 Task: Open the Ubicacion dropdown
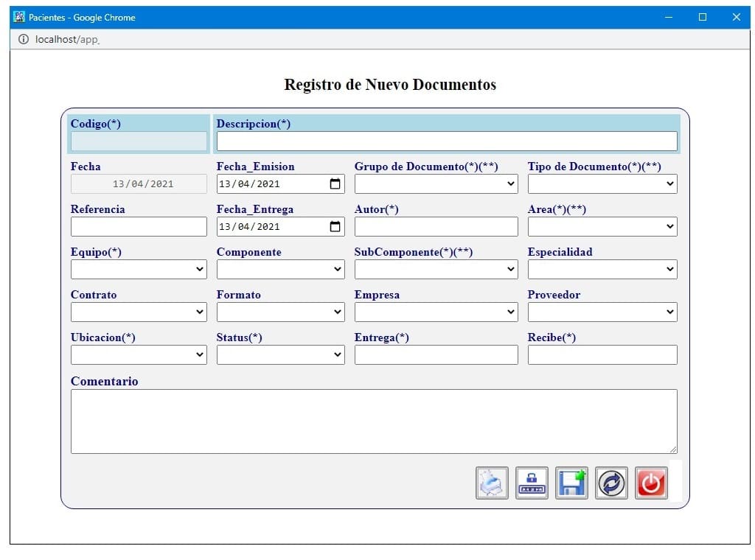pos(139,354)
